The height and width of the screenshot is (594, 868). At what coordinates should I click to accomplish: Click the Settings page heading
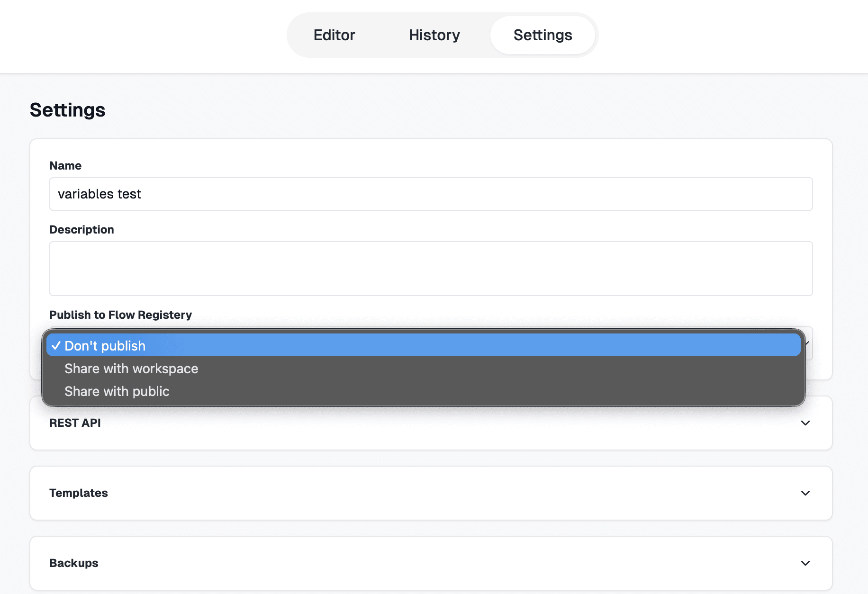[x=67, y=109]
